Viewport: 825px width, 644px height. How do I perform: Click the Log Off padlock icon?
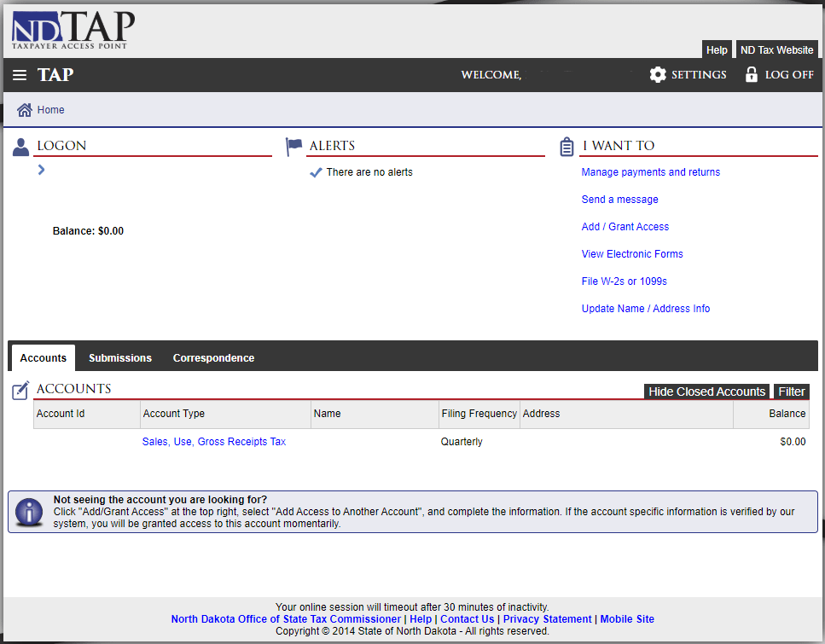pos(752,74)
